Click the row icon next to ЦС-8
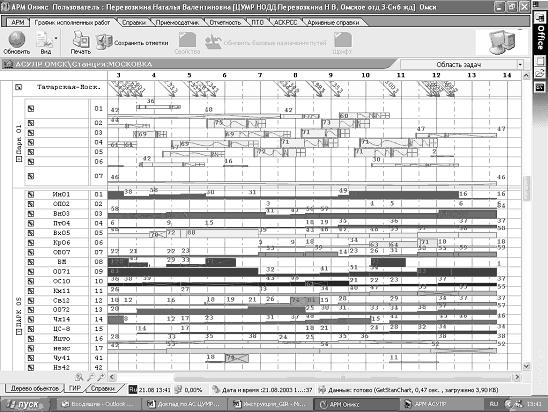This screenshot has width=548, height=412. (x=31, y=329)
